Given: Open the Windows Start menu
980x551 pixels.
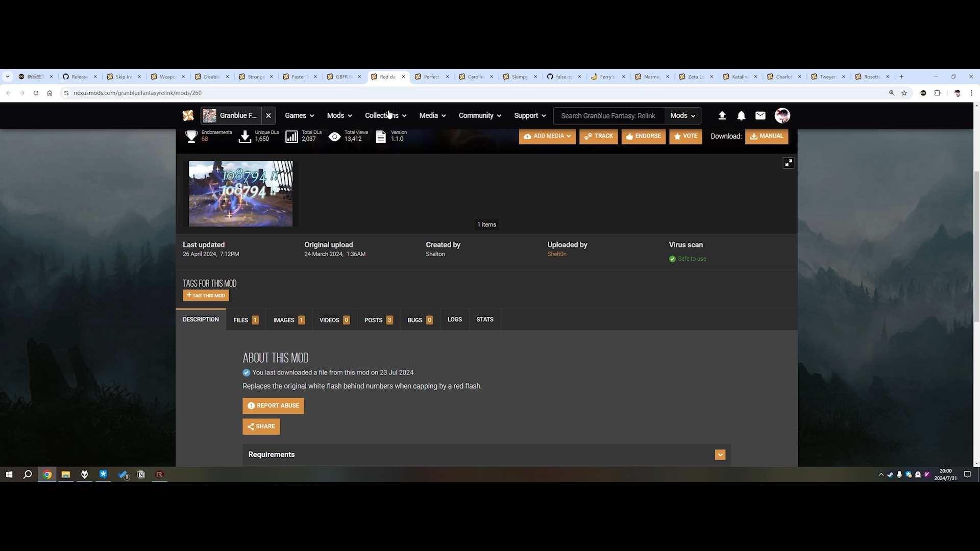Looking at the screenshot, I should pos(9,474).
